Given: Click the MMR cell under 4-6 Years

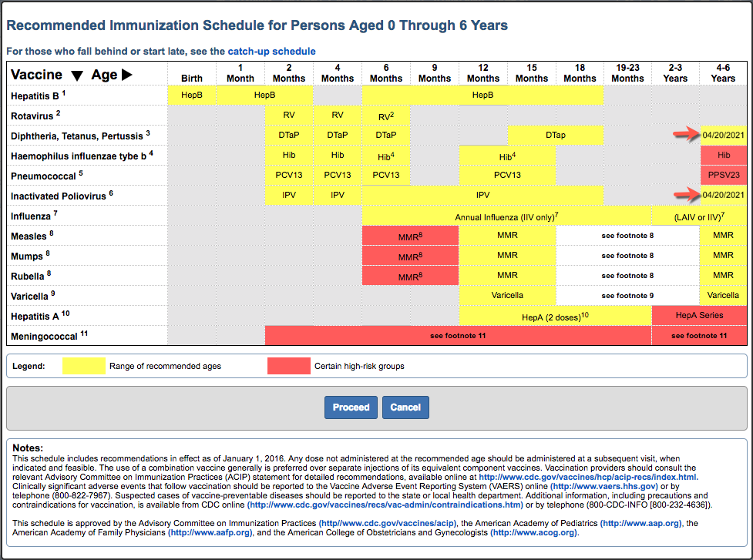Looking at the screenshot, I should (x=723, y=235).
